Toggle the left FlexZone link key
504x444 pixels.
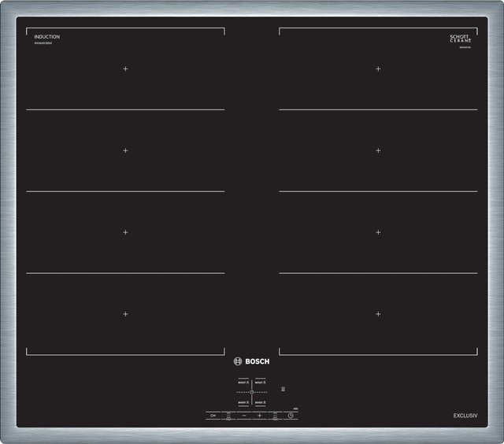point(228,416)
